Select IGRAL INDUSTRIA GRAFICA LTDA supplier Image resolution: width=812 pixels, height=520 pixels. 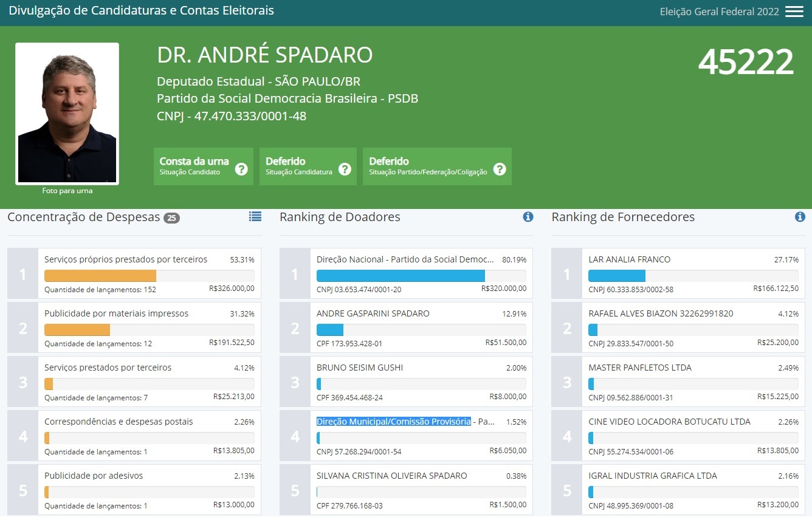click(652, 476)
